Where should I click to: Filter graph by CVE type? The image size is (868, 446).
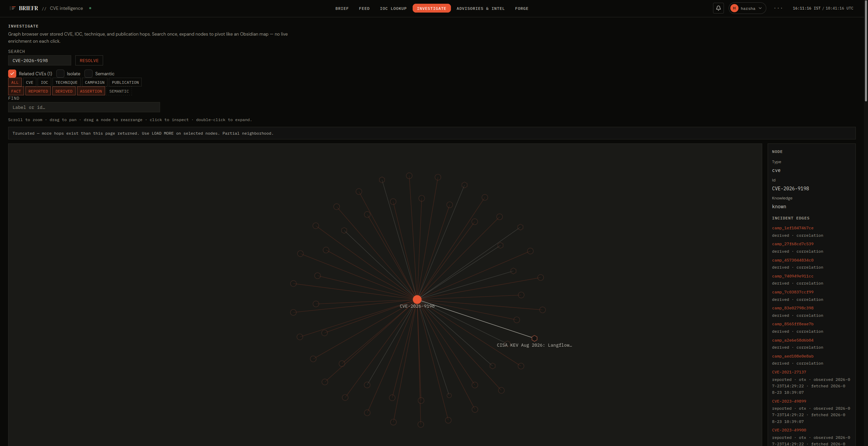point(29,82)
